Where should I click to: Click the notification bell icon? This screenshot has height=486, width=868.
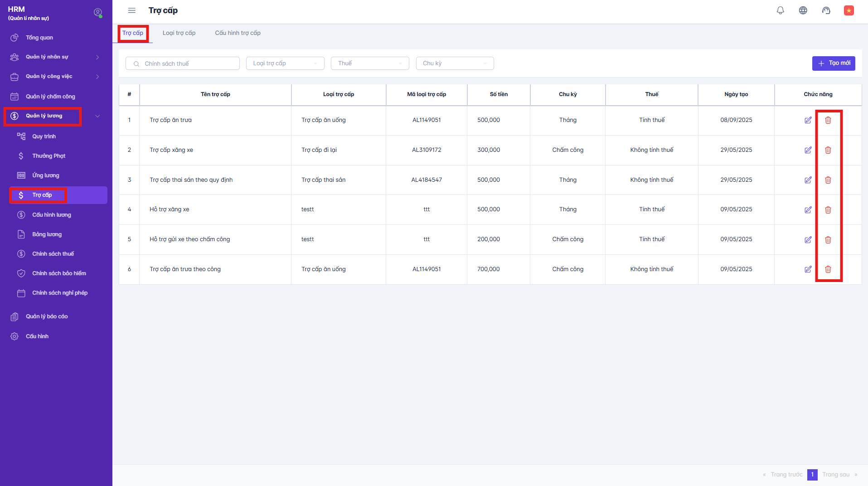click(780, 10)
